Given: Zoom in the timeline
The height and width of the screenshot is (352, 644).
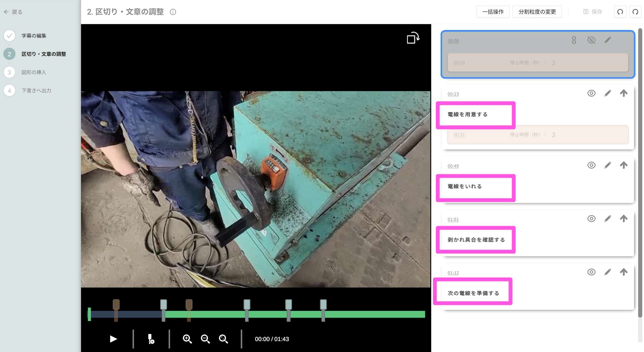Looking at the screenshot, I should point(187,339).
